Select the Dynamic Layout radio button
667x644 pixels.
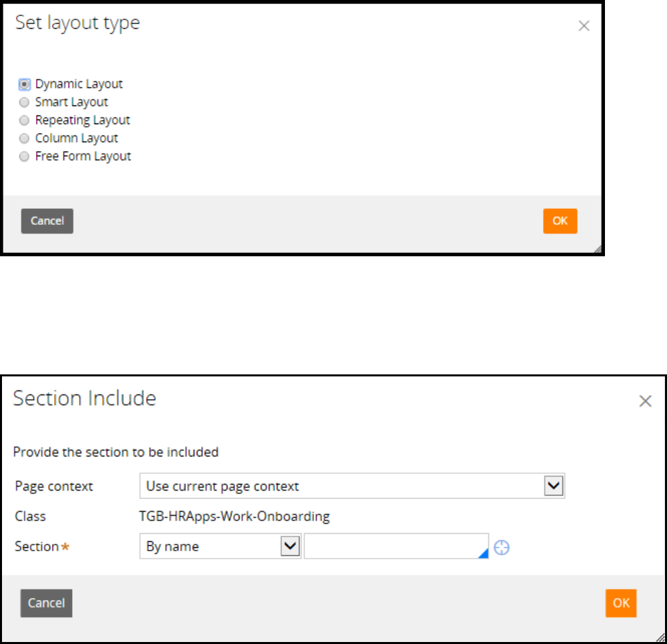click(25, 84)
